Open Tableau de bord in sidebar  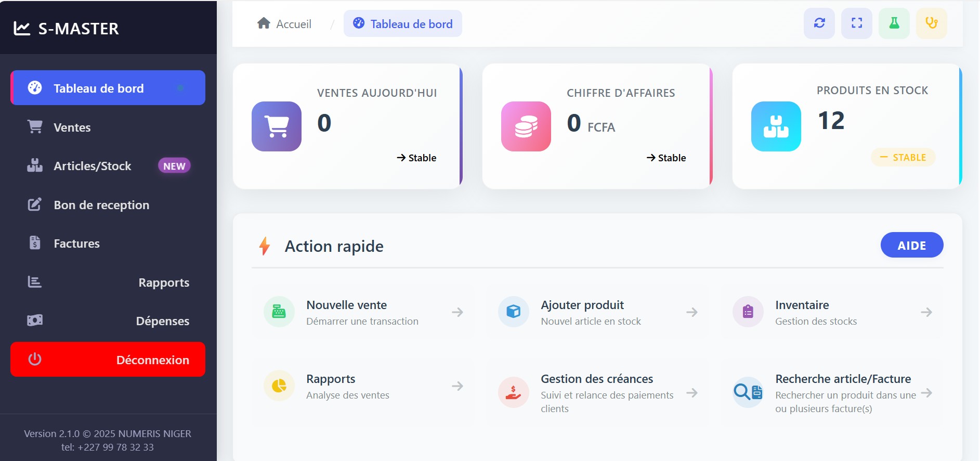(x=108, y=88)
